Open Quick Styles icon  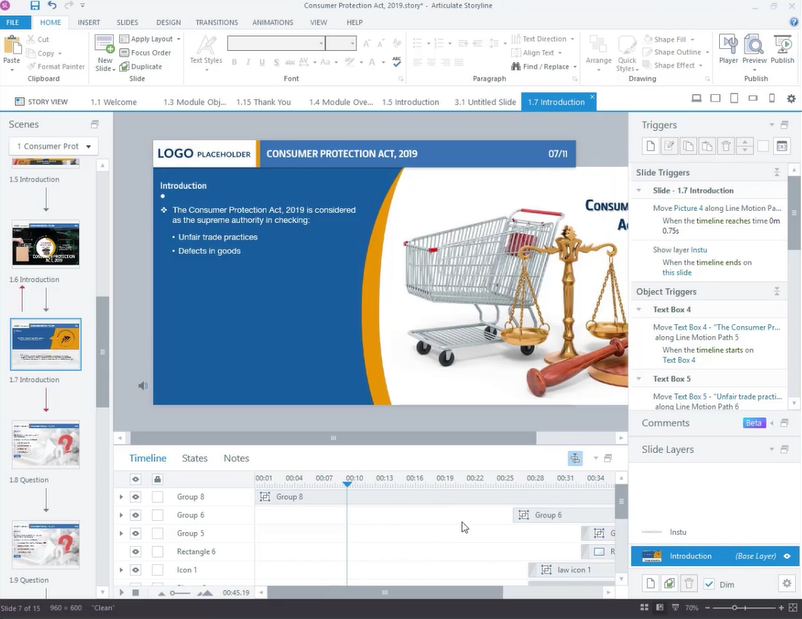pyautogui.click(x=627, y=45)
